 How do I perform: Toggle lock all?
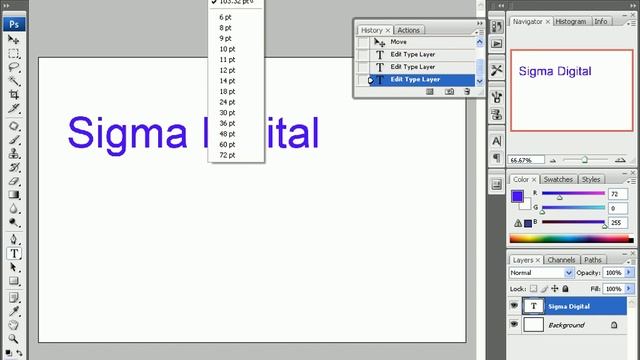[x=565, y=289]
